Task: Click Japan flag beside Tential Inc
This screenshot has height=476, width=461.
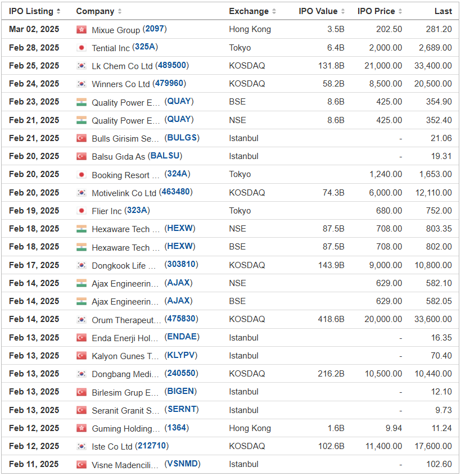Action: click(x=82, y=48)
